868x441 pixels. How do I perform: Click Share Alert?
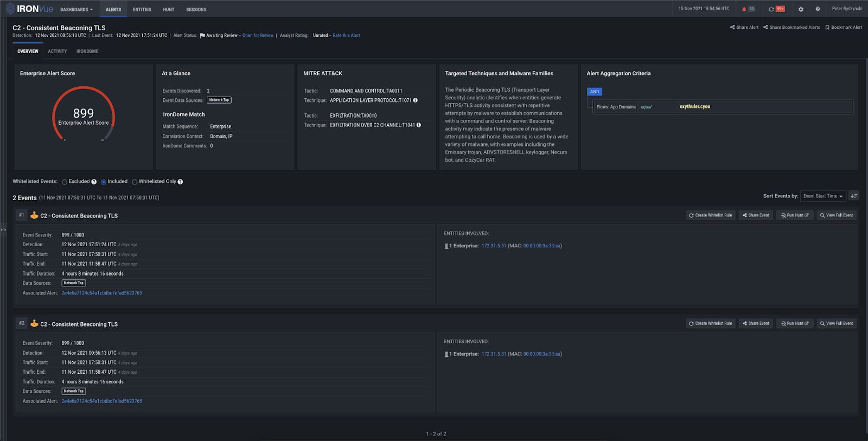744,27
